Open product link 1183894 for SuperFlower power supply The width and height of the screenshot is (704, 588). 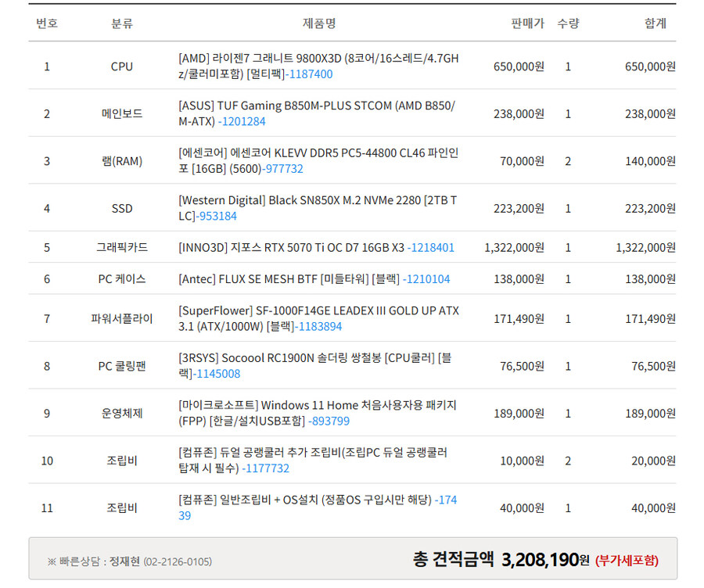pos(318,326)
